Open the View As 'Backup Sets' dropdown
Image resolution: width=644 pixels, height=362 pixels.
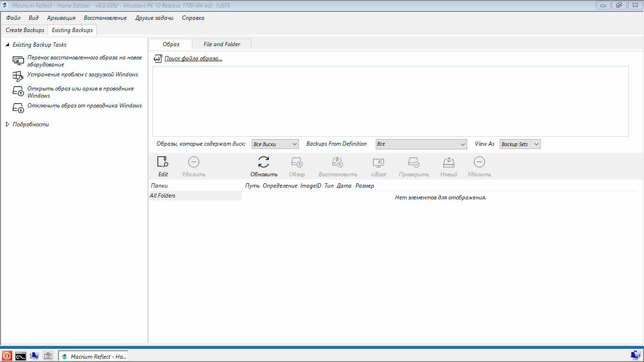(x=520, y=144)
